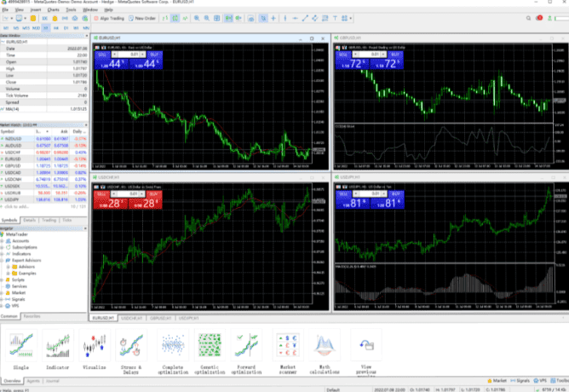Select the vertical line drawing tool
Viewport: 569px width, 392px height.
pyautogui.click(x=285, y=18)
